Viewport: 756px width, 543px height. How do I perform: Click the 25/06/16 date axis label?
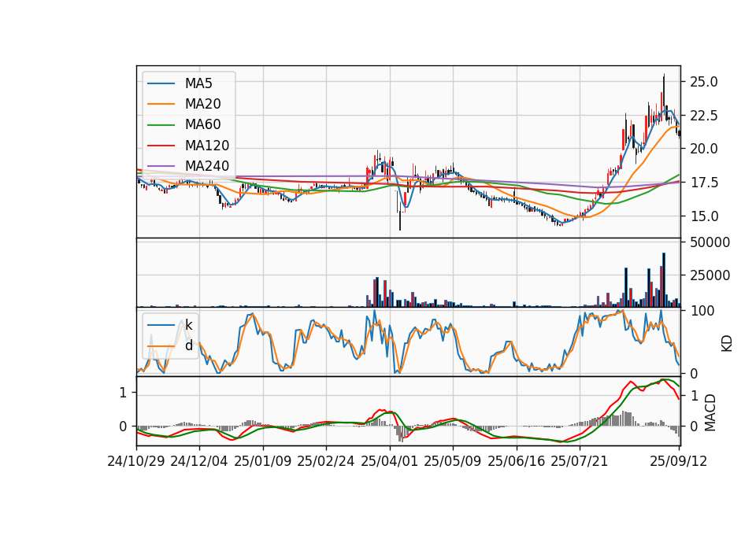[x=517, y=461]
